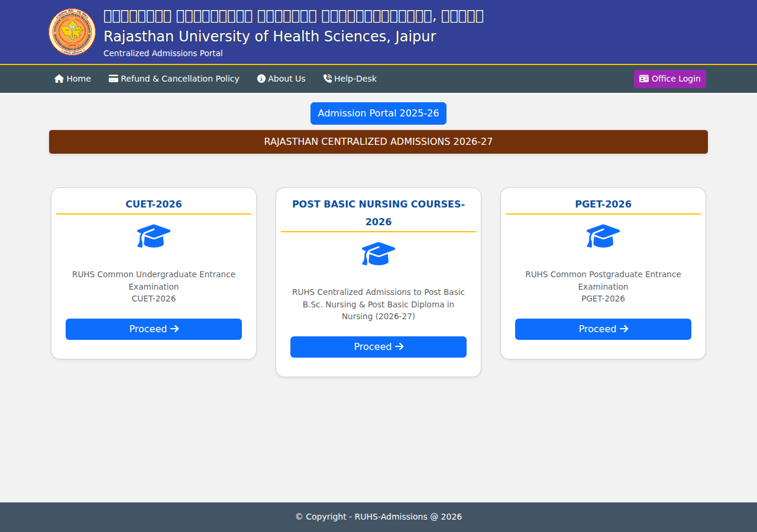Click the Centralized Admissions Portal subtitle

tap(163, 53)
